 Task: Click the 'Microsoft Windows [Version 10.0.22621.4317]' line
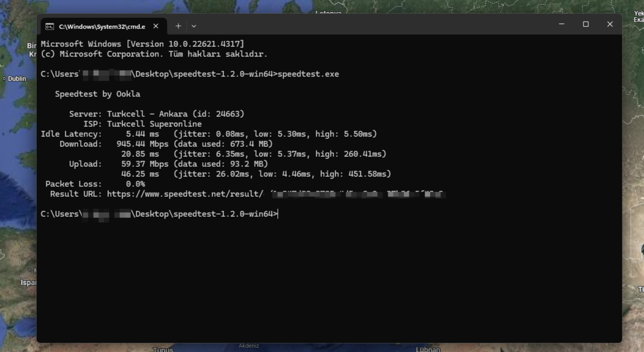[143, 44]
